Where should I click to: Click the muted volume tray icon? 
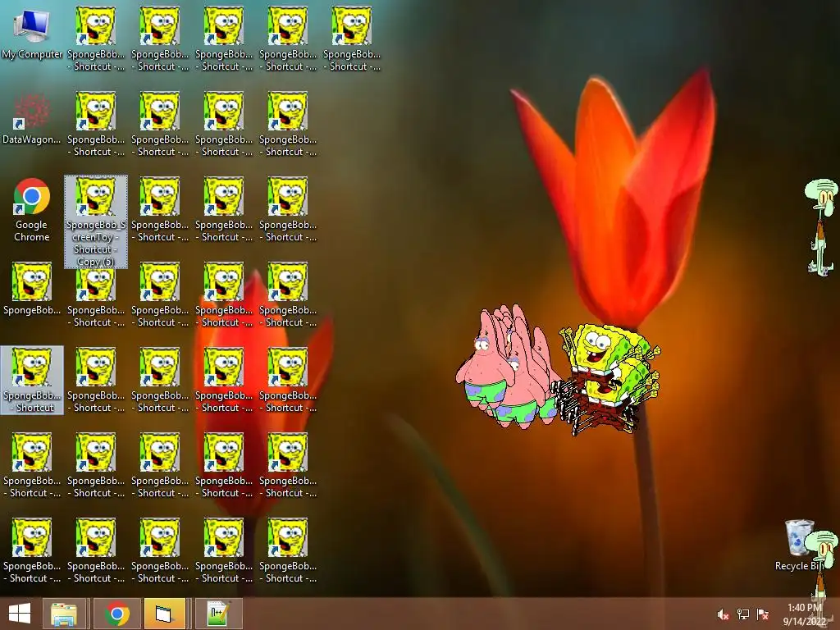pos(723,614)
